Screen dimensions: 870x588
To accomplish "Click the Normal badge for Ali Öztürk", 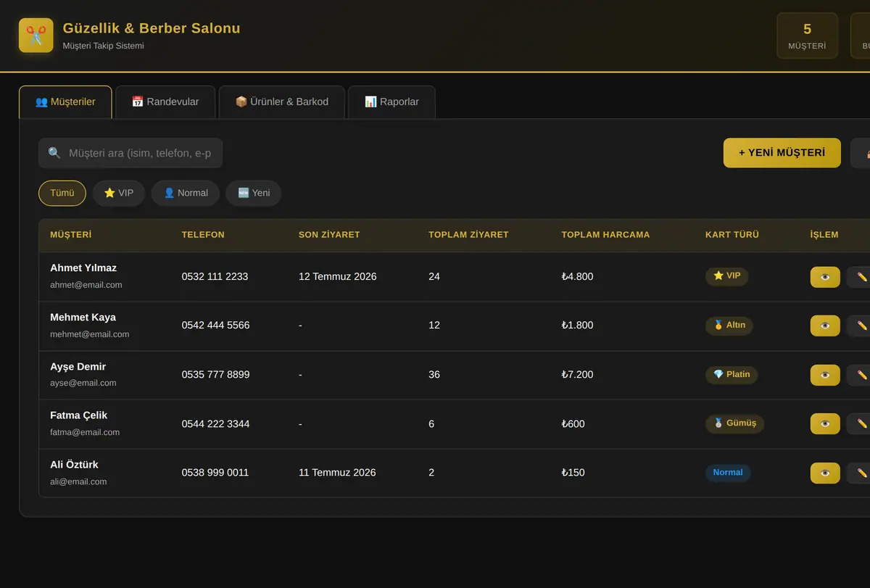I will [728, 473].
